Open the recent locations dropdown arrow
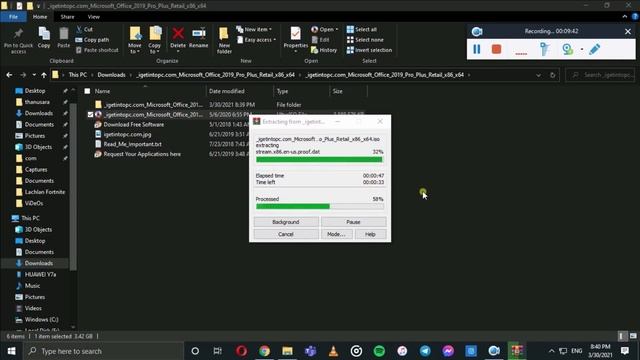The width and height of the screenshot is (640, 360). tap(34, 75)
